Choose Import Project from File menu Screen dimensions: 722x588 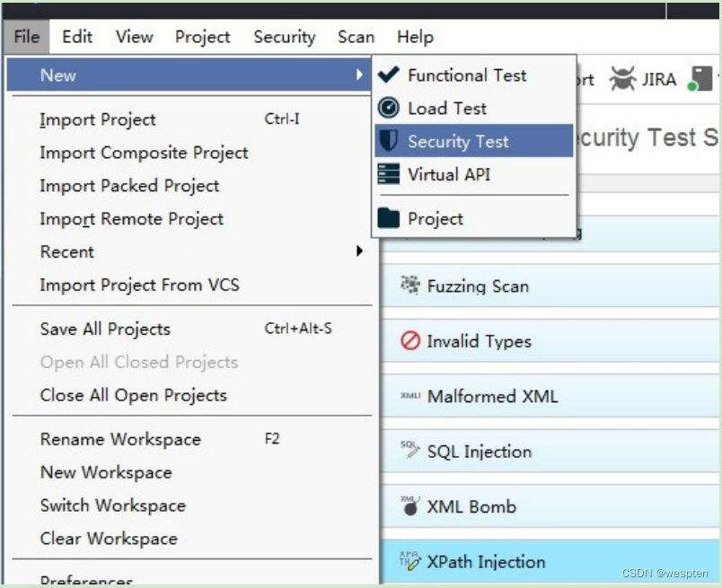(98, 119)
